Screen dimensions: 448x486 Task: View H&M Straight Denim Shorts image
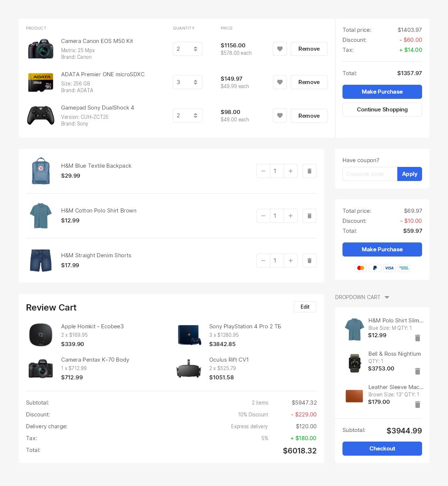click(41, 261)
